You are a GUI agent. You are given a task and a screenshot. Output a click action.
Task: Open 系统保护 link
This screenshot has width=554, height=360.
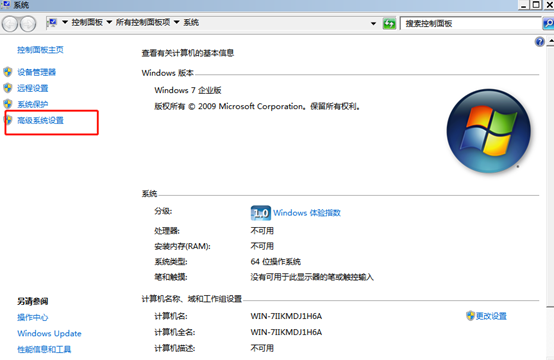point(33,104)
